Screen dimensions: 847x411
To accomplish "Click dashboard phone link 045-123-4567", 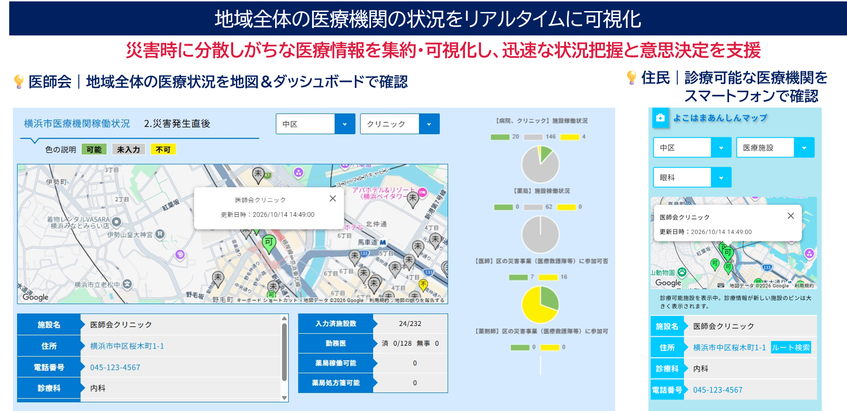I will pos(115,367).
